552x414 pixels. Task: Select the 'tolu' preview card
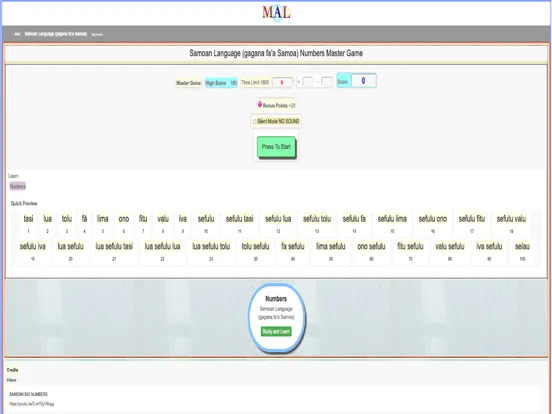(67, 224)
